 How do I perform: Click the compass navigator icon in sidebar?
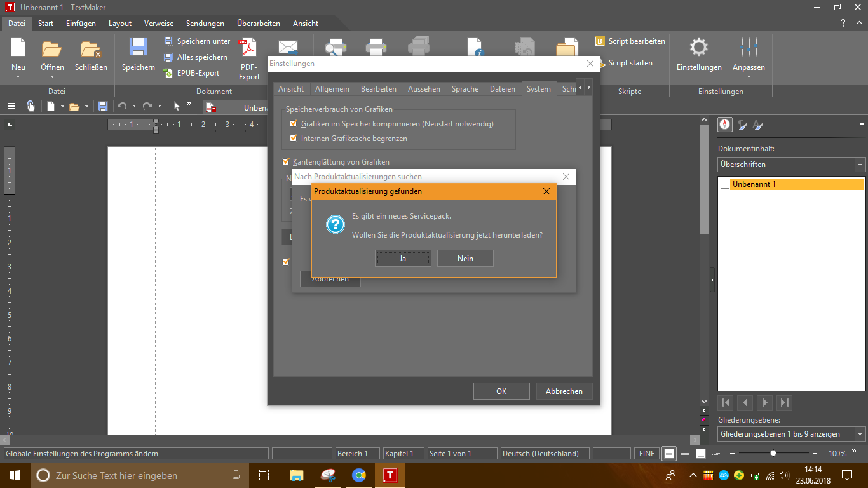(725, 125)
